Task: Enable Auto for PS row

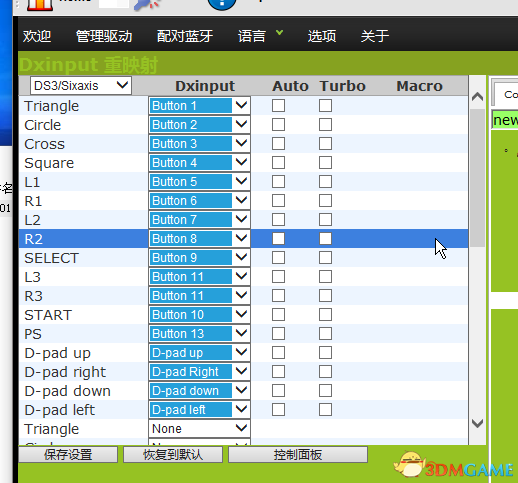Action: (278, 334)
